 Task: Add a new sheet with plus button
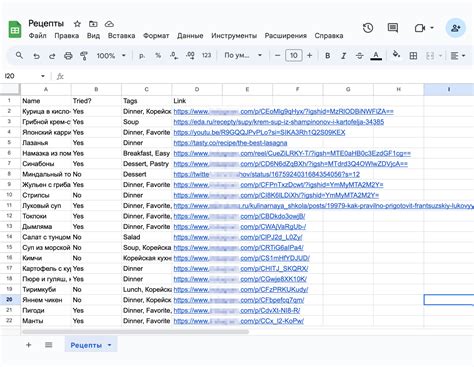point(29,345)
